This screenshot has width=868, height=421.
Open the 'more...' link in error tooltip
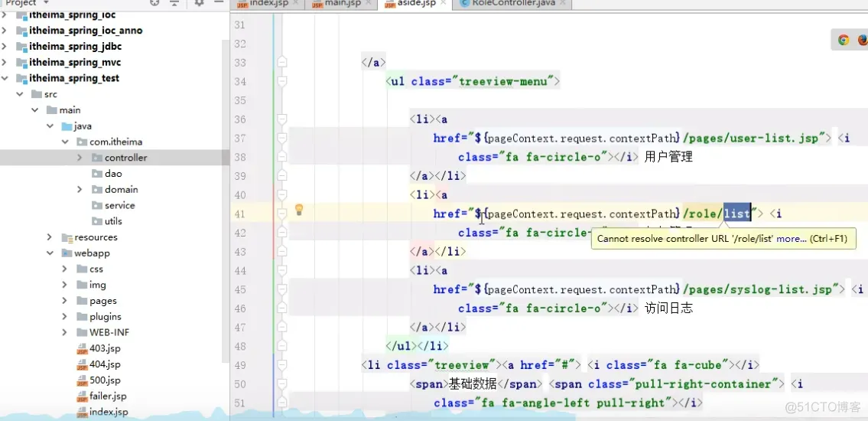coord(791,239)
